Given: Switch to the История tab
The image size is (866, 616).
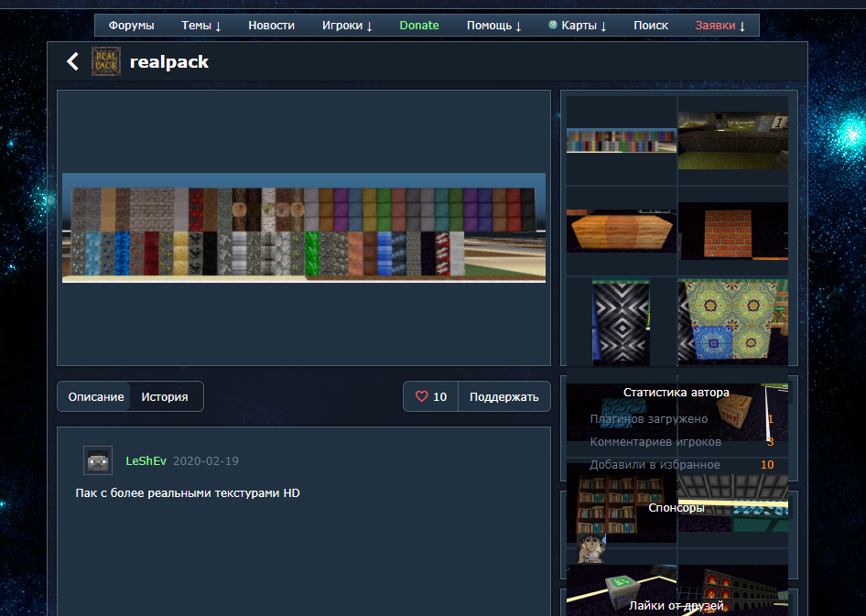Looking at the screenshot, I should tap(165, 397).
